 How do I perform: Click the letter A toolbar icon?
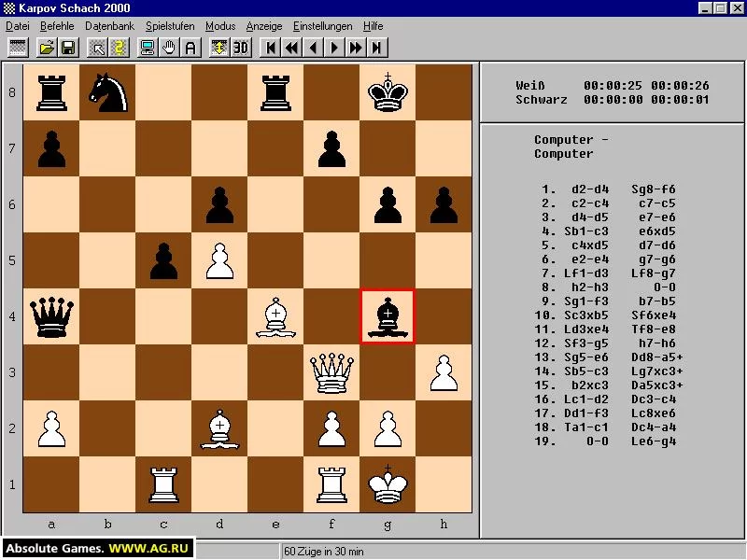click(190, 48)
